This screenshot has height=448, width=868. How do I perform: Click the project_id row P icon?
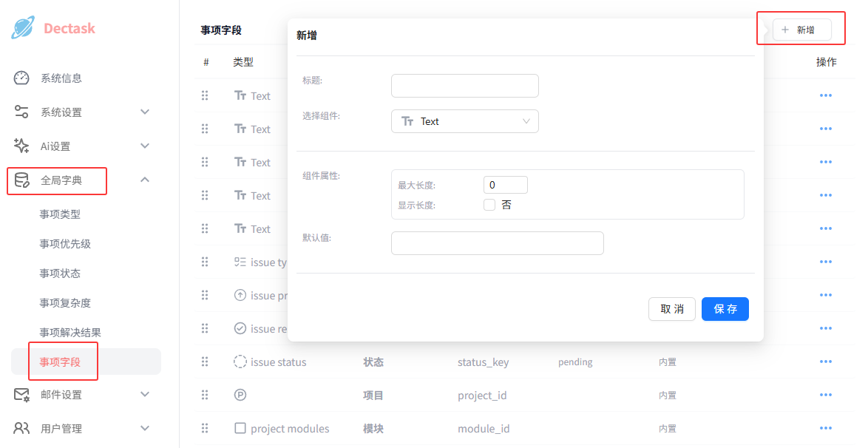(x=240, y=395)
